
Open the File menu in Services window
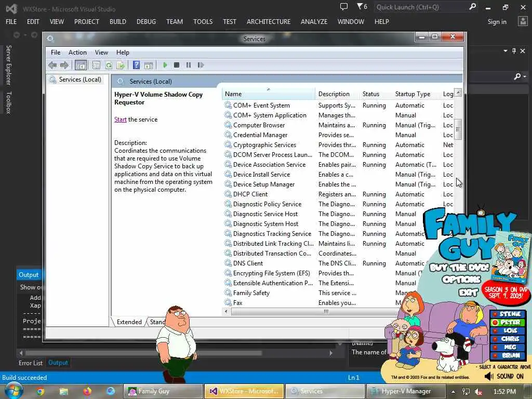point(56,52)
